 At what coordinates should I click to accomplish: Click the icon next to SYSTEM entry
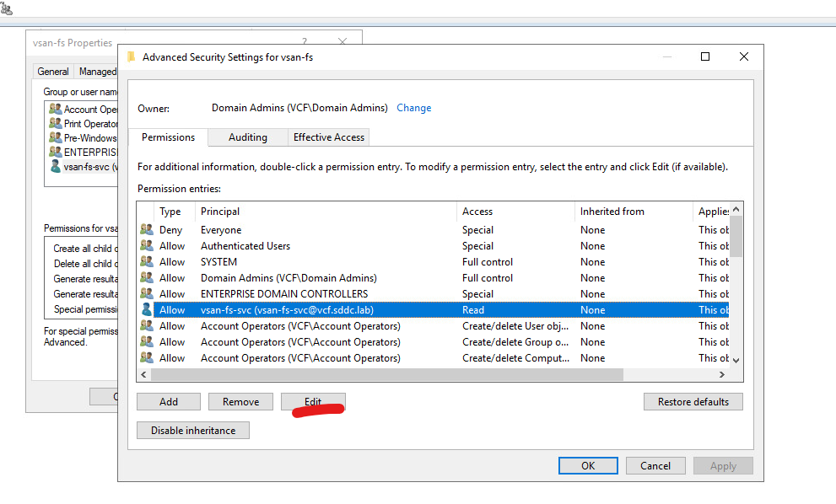[147, 262]
